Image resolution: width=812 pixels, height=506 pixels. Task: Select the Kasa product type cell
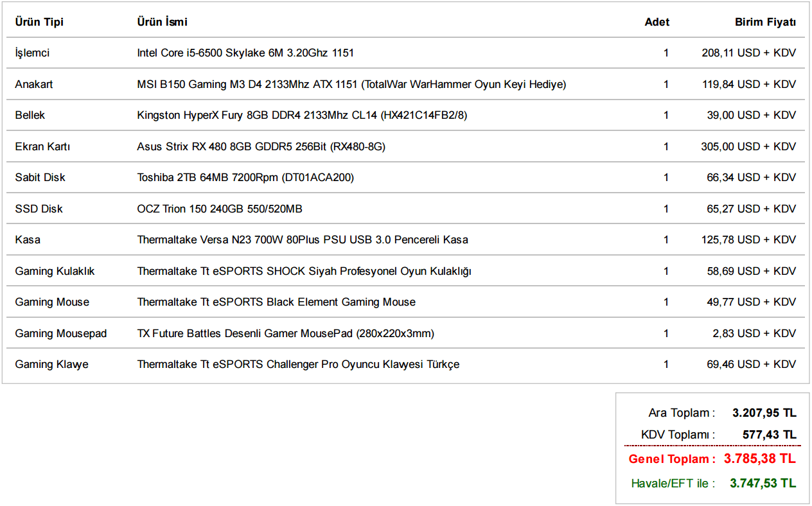coord(28,240)
